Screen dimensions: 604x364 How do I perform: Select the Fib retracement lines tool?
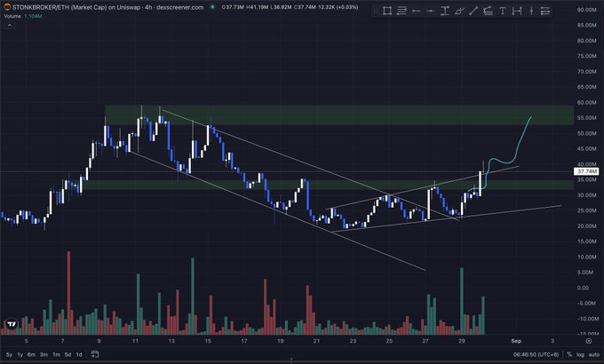click(401, 11)
